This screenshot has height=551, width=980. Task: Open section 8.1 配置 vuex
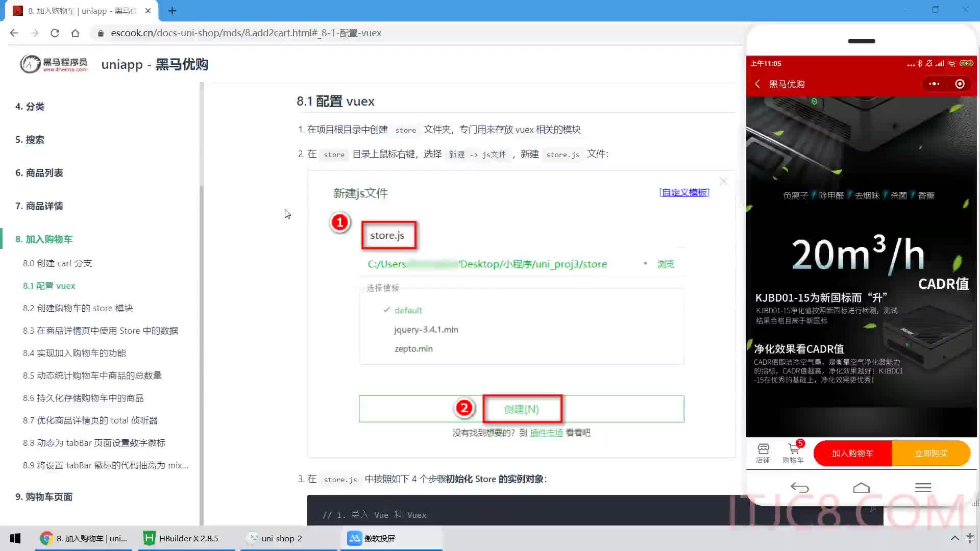pyautogui.click(x=49, y=286)
